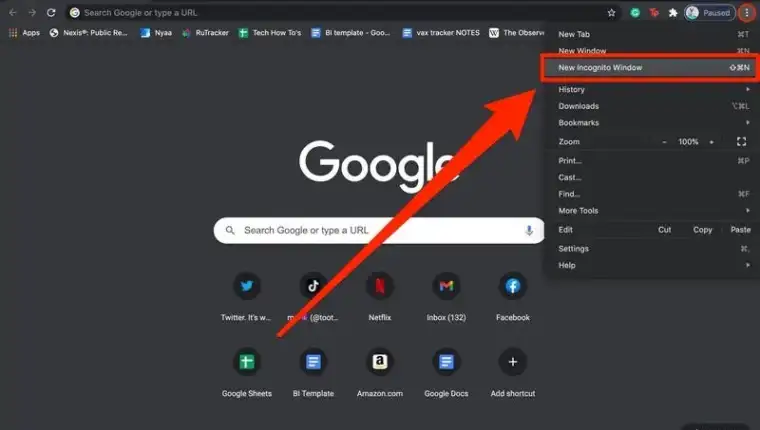
Task: Open the BI template Google doc bookmark
Action: 350,32
